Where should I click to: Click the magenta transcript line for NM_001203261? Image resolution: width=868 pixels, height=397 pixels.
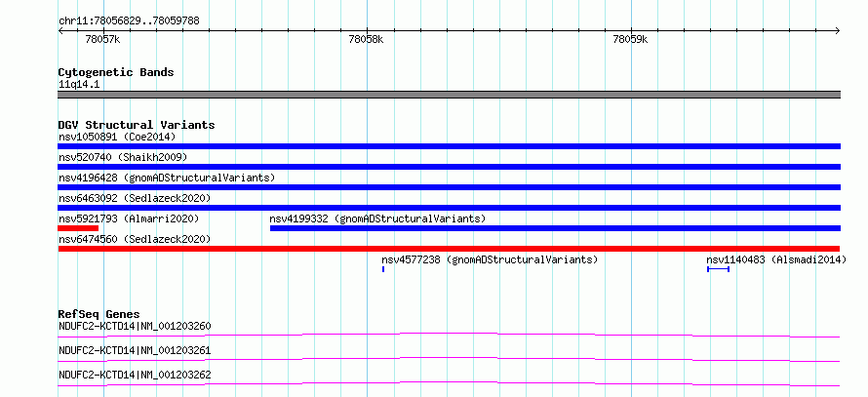tap(449, 359)
